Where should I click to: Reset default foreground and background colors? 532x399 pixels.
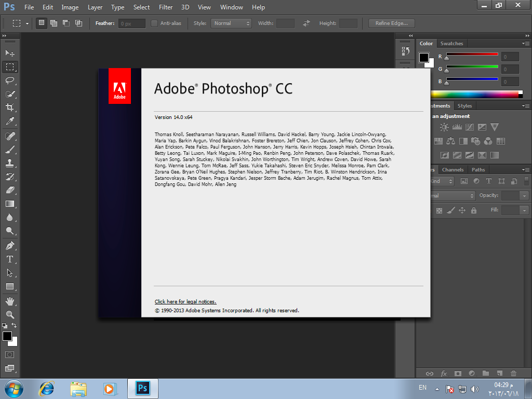(5, 326)
